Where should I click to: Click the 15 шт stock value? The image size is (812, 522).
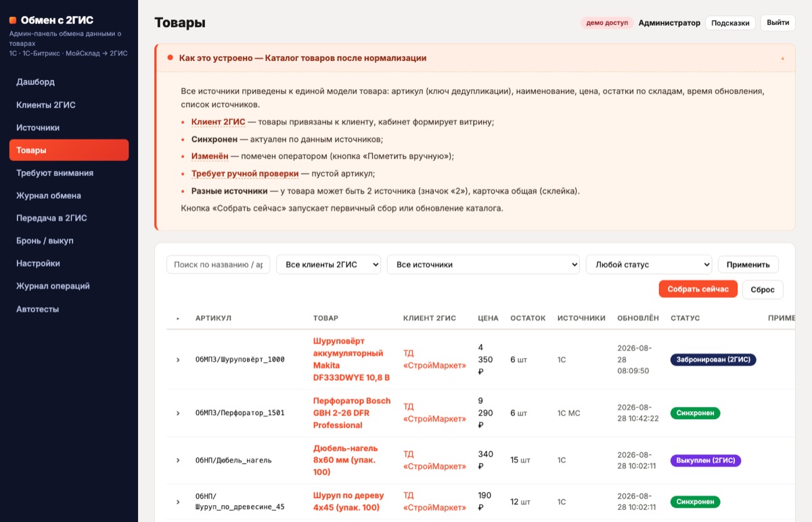520,460
